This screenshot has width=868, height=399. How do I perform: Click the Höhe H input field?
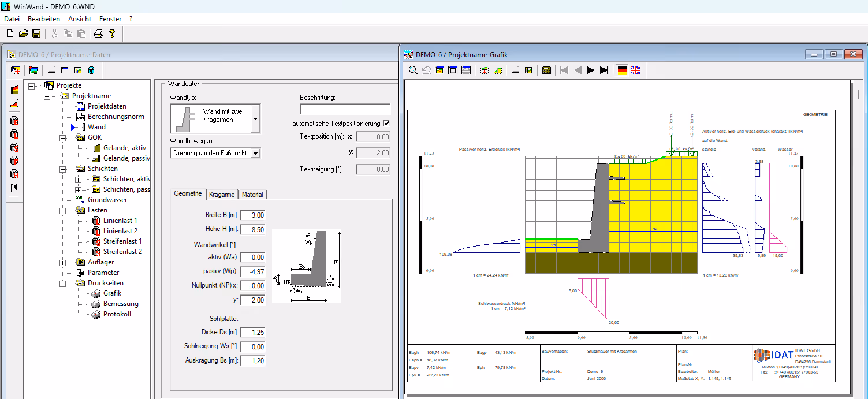coord(252,229)
